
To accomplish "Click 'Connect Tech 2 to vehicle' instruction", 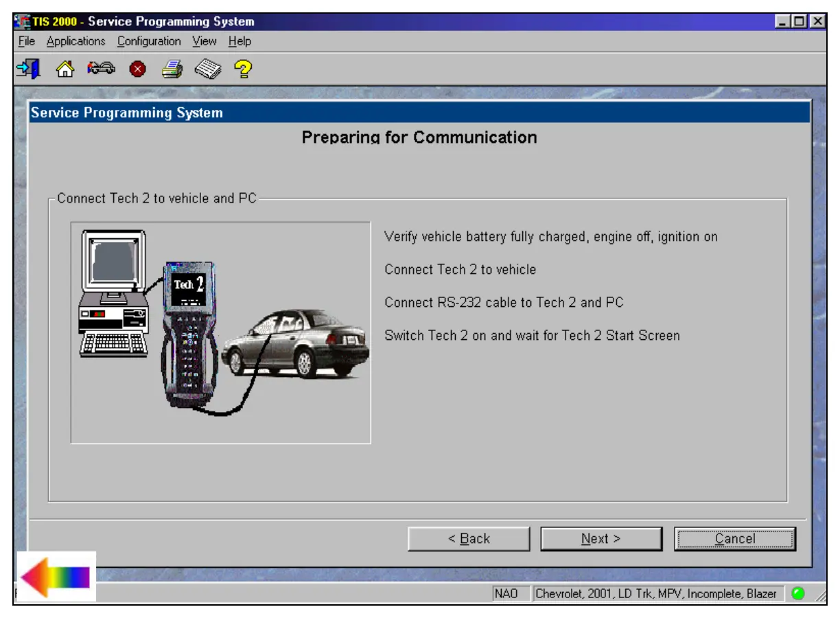I will click(x=460, y=269).
